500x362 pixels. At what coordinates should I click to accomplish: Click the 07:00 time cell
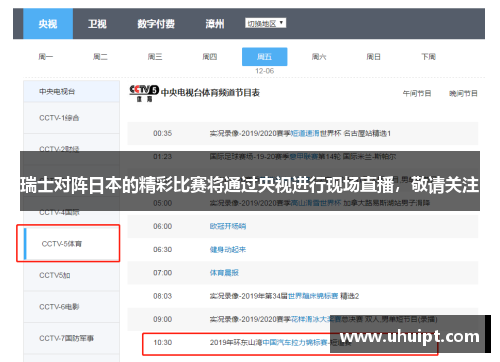pos(163,273)
